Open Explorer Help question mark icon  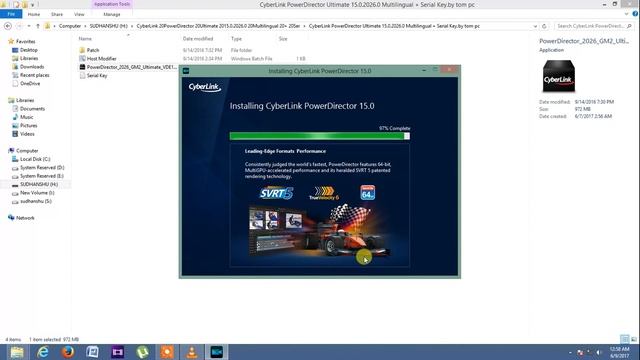click(635, 14)
